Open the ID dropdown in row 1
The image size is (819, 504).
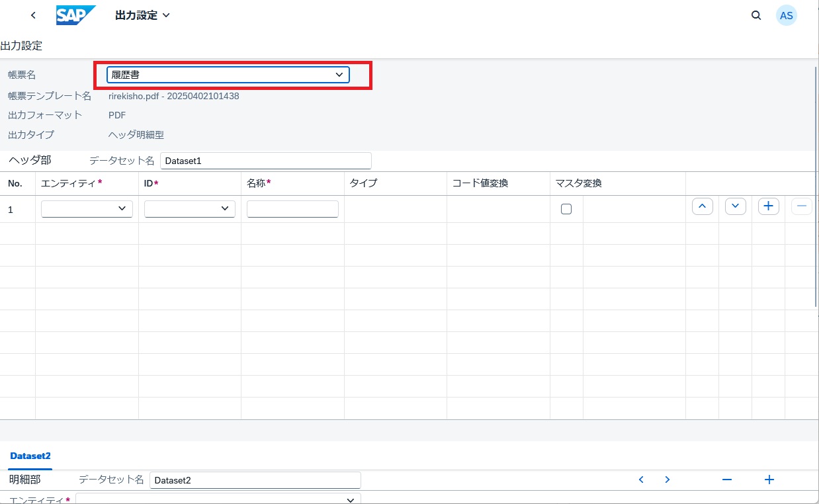[x=190, y=209]
